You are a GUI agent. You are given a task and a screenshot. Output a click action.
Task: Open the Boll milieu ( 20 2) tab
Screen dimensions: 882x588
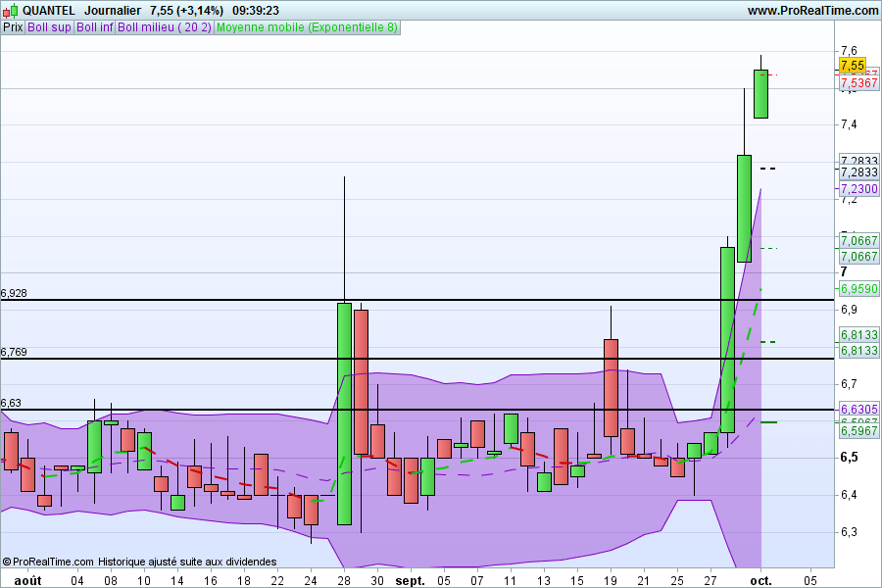[165, 27]
